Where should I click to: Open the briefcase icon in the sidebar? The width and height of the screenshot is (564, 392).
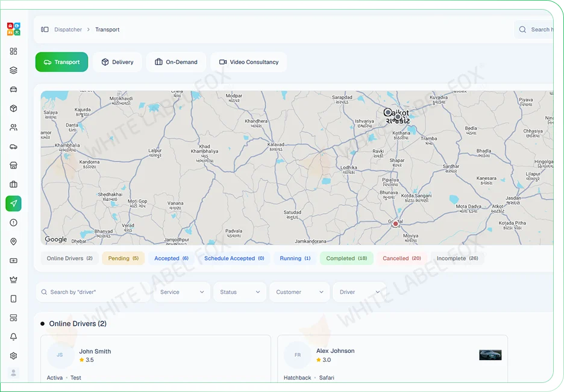tap(13, 184)
